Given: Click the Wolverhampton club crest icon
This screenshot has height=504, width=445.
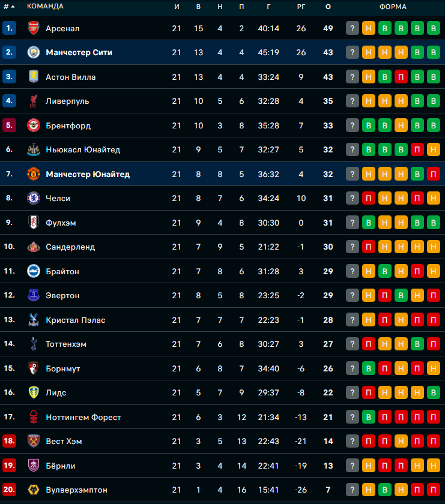Looking at the screenshot, I should 34,490.
